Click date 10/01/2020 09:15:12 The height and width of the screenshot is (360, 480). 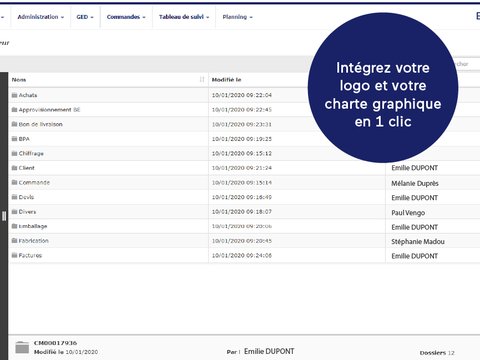click(242, 153)
